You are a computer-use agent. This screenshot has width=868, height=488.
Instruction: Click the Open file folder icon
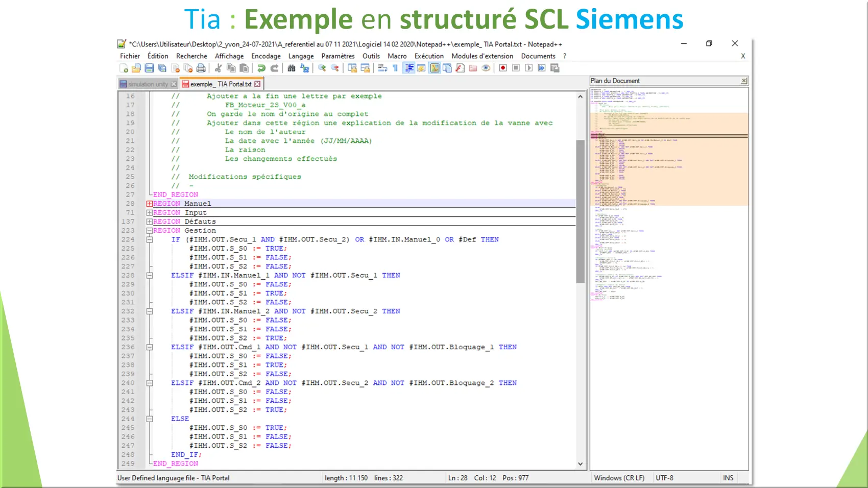136,68
